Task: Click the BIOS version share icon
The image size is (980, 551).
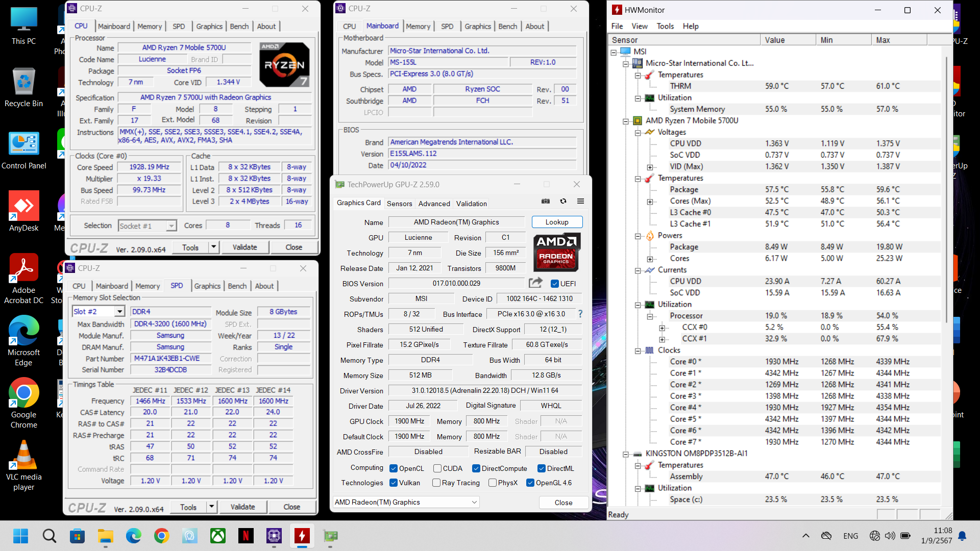Action: [x=535, y=283]
